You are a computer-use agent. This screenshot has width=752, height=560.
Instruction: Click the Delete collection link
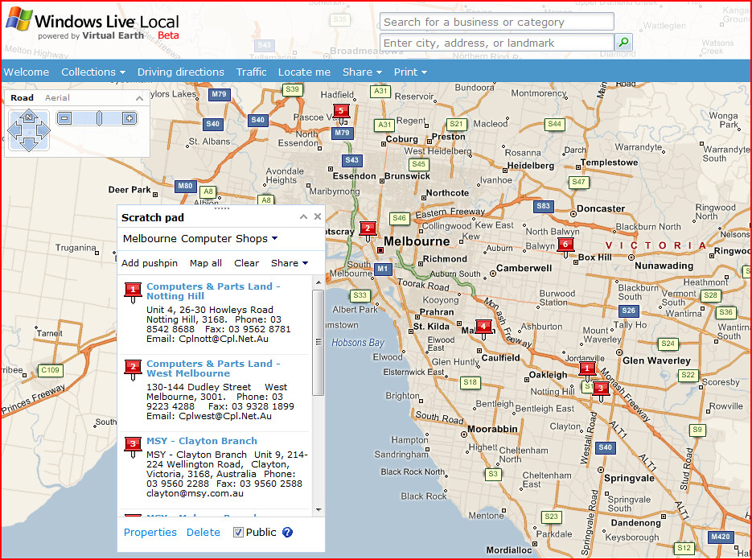pos(203,532)
